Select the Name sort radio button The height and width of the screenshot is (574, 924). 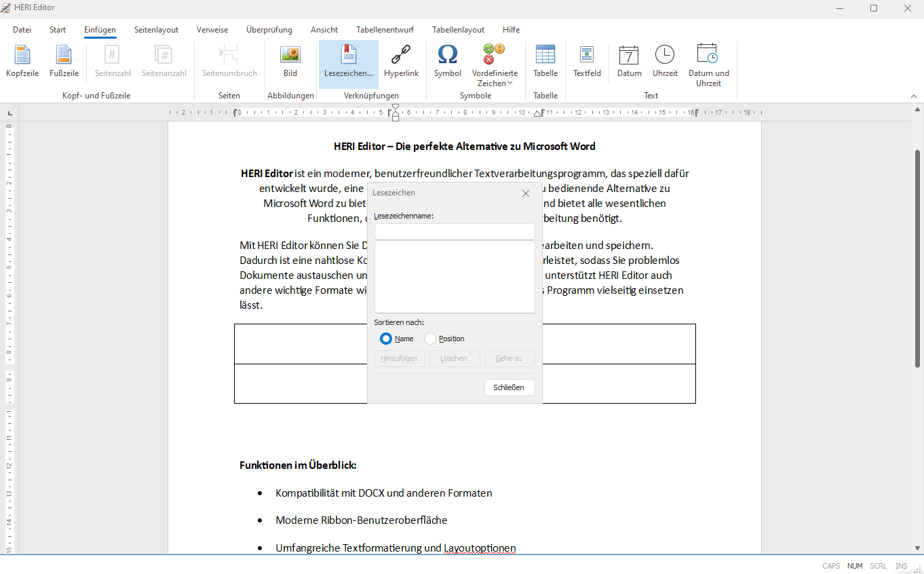pos(386,339)
